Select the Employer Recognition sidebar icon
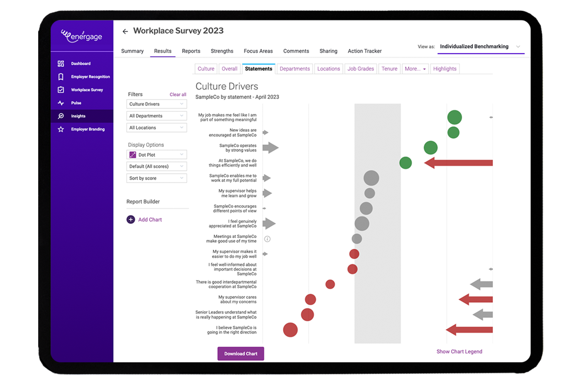The image size is (581, 392). (x=61, y=77)
